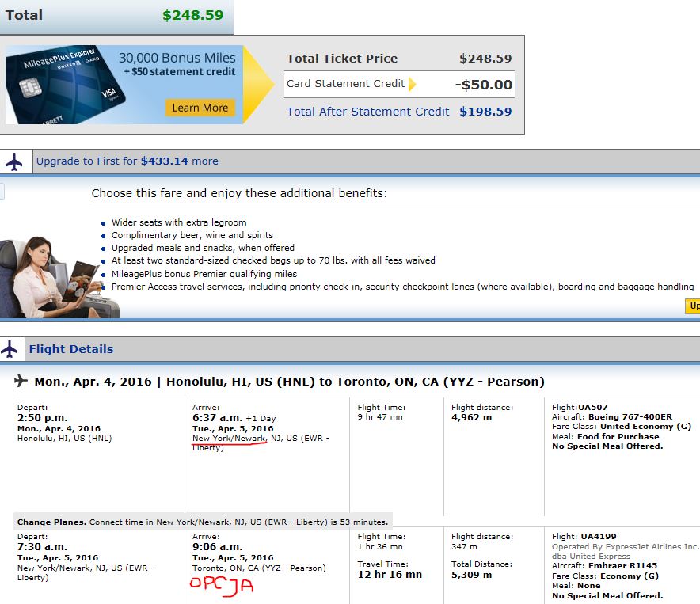700x604 pixels.
Task: Click the airplane icon beside Upgrade to First
Action: pos(14,161)
